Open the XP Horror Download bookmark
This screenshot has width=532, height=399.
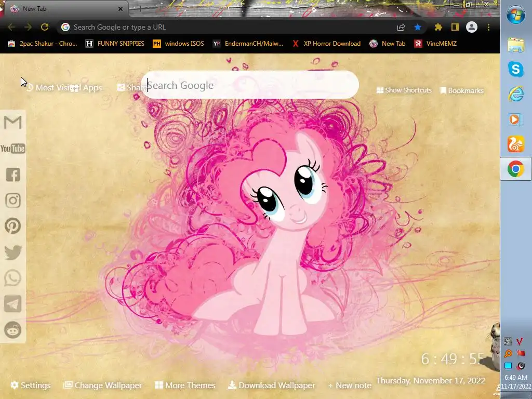pyautogui.click(x=326, y=44)
